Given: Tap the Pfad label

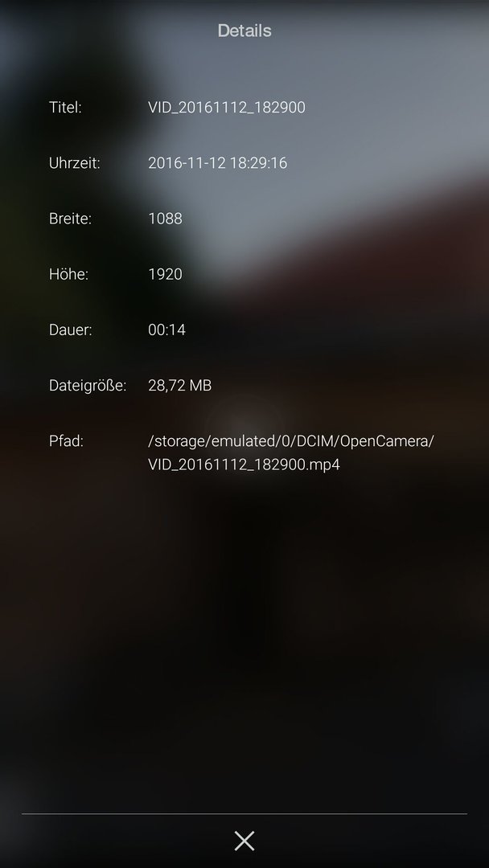Looking at the screenshot, I should coord(66,441).
